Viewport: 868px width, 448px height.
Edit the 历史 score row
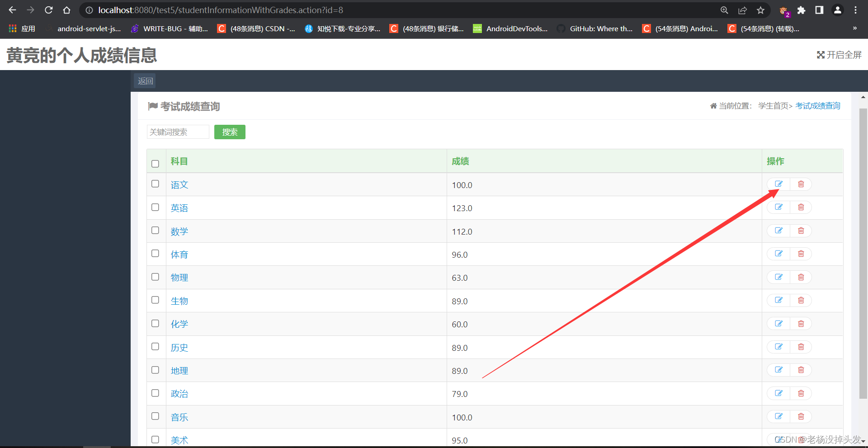(x=778, y=347)
